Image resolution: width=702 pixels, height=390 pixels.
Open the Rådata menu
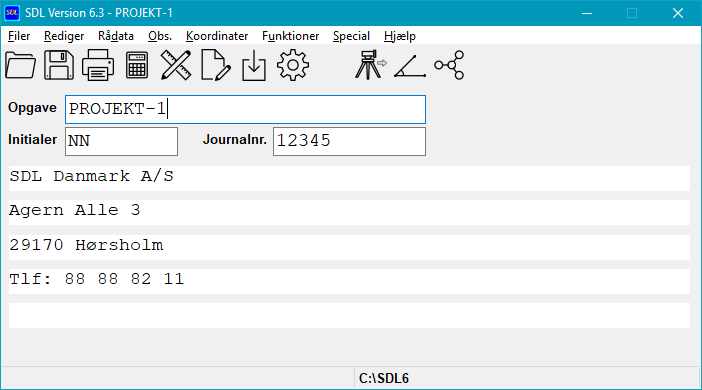point(116,36)
